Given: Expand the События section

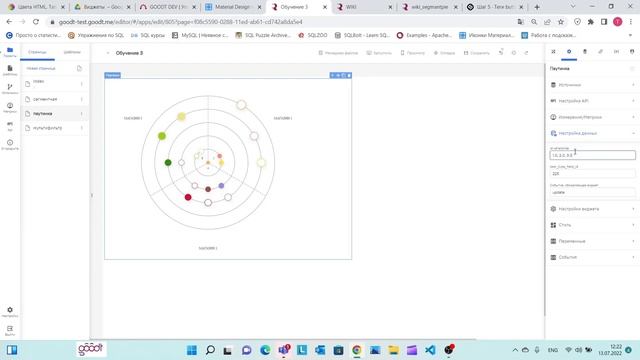Looking at the screenshot, I should (x=592, y=257).
